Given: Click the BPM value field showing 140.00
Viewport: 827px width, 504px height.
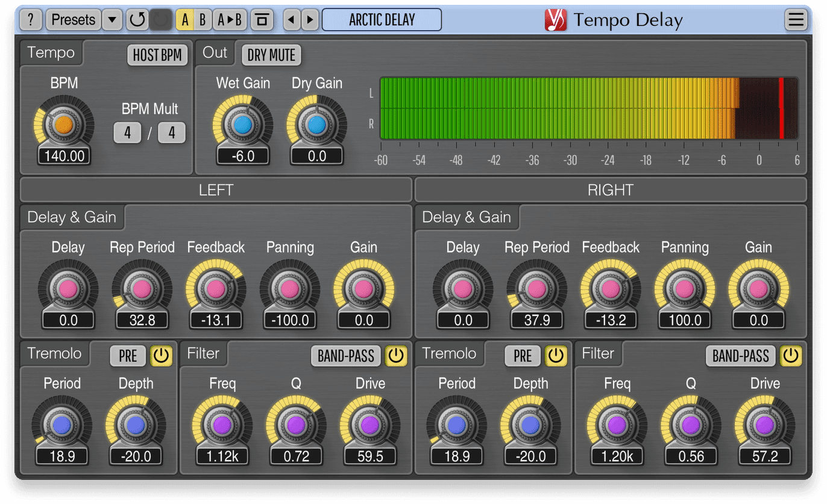Looking at the screenshot, I should [x=64, y=155].
